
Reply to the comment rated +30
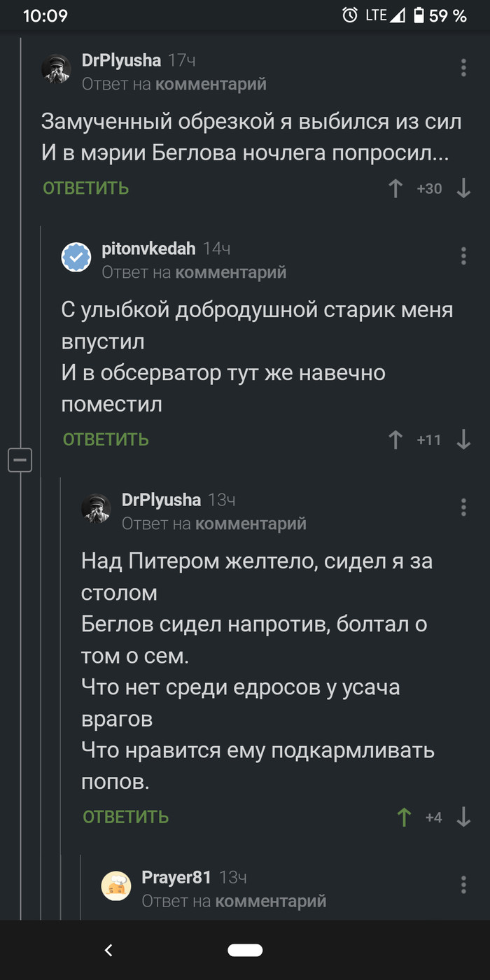86,188
